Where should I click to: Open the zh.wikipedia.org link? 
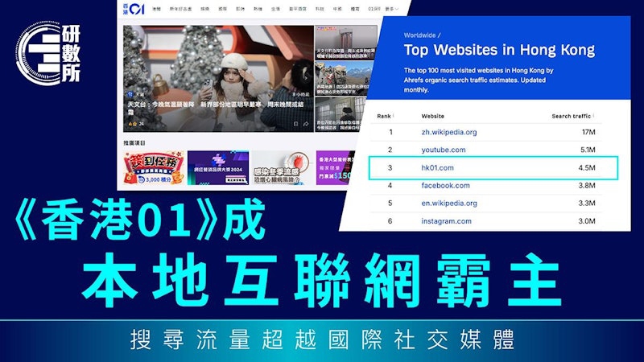point(449,132)
